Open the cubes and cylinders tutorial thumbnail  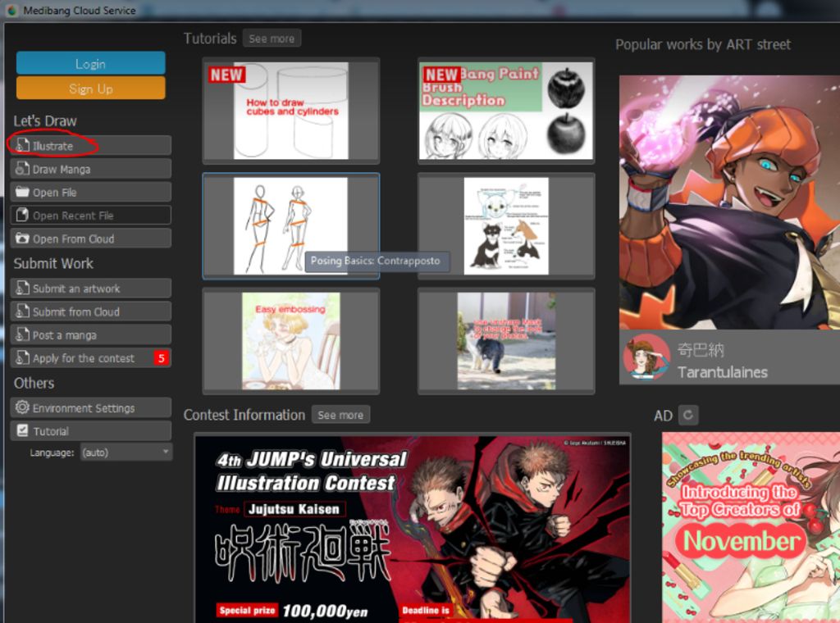[291, 111]
